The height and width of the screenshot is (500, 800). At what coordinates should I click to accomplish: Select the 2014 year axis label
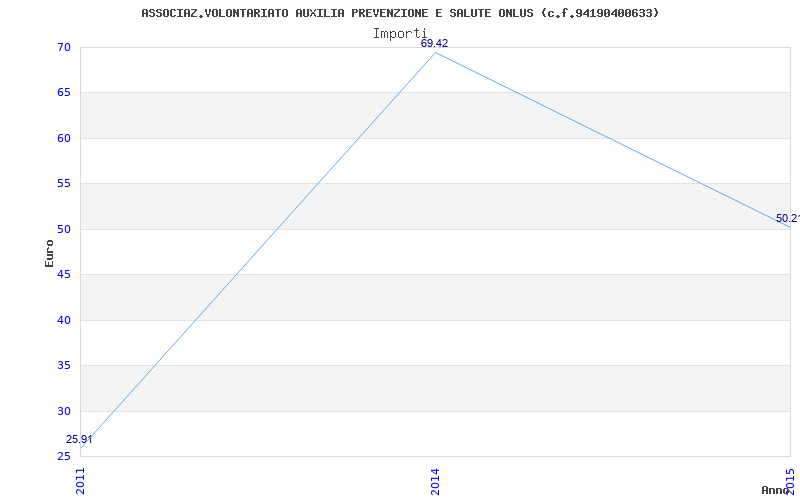(435, 481)
